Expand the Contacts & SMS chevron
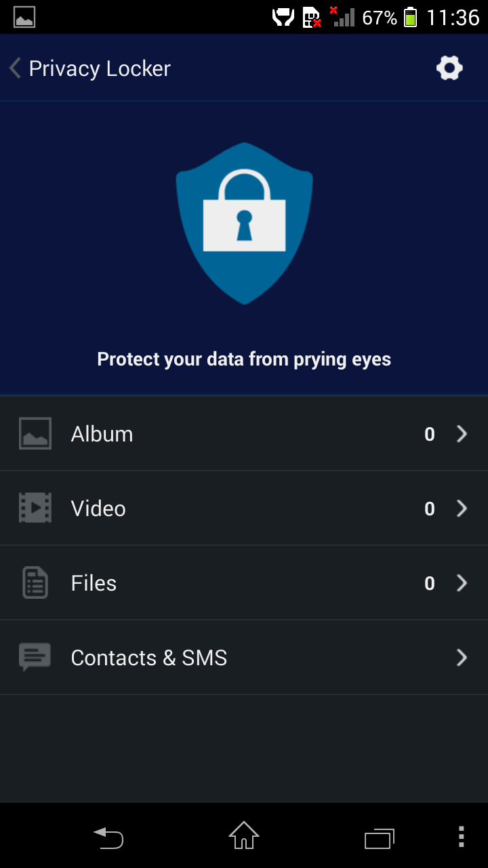The height and width of the screenshot is (868, 488). (462, 657)
